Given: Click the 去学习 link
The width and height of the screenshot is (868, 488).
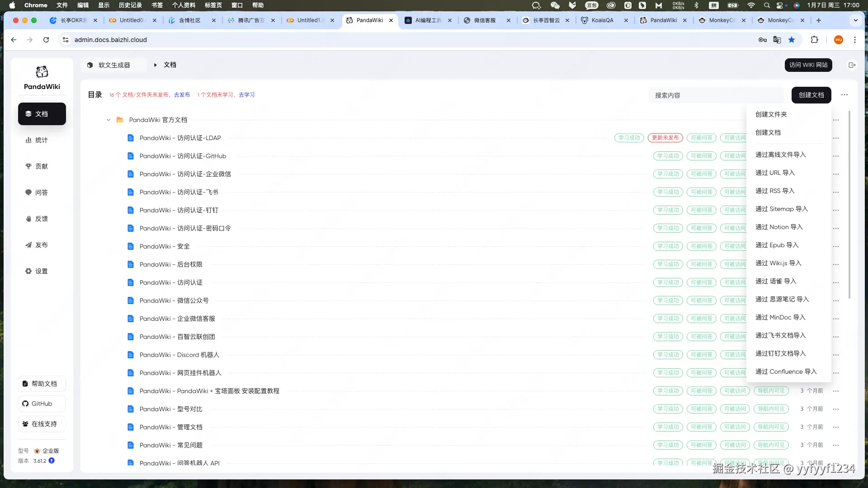Looking at the screenshot, I should pyautogui.click(x=247, y=95).
